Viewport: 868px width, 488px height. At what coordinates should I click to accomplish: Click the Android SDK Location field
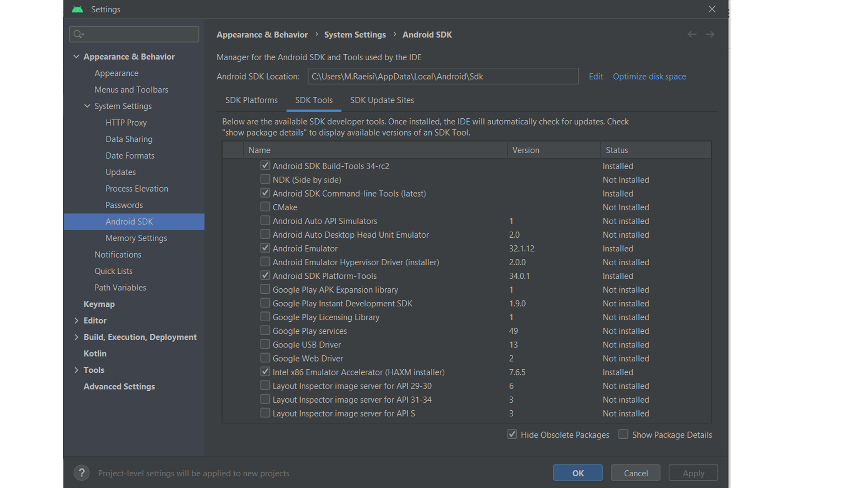click(x=442, y=76)
